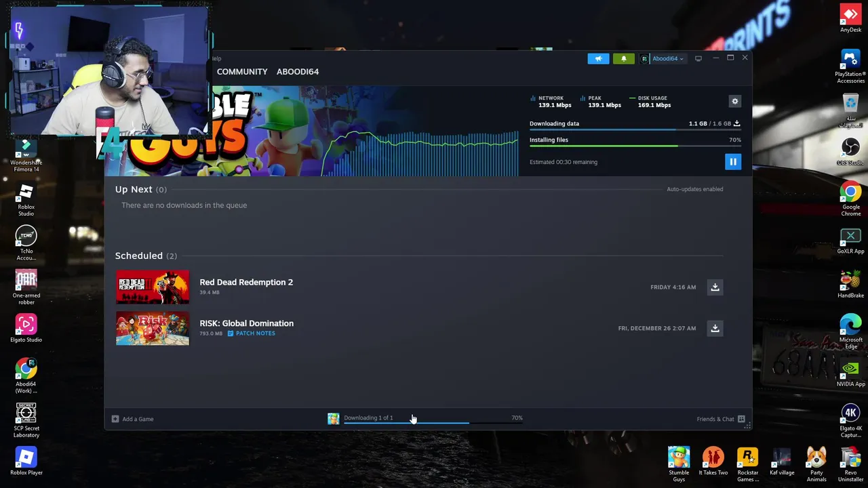The width and height of the screenshot is (868, 488).
Task: Download Red Dead Redemption 2 update now
Action: point(715,287)
